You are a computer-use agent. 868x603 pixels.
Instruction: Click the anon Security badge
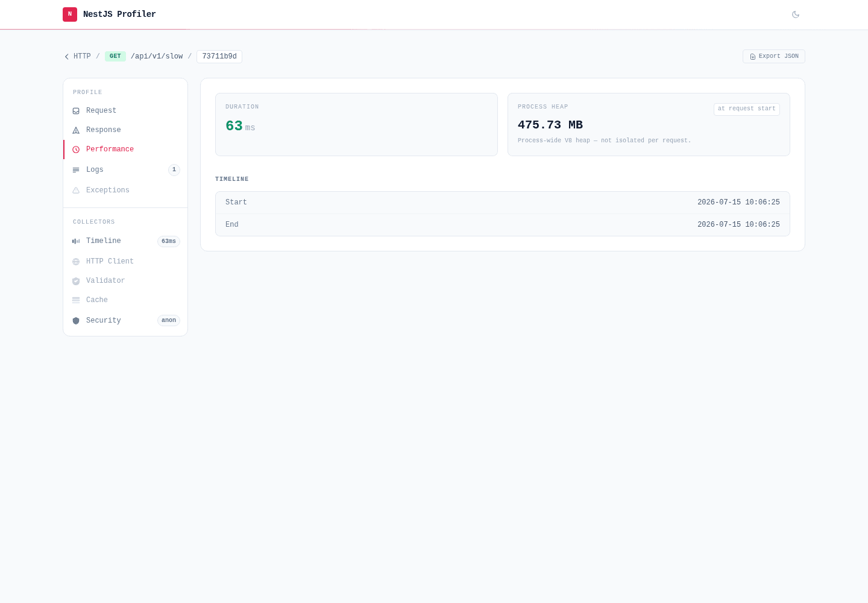tap(169, 321)
